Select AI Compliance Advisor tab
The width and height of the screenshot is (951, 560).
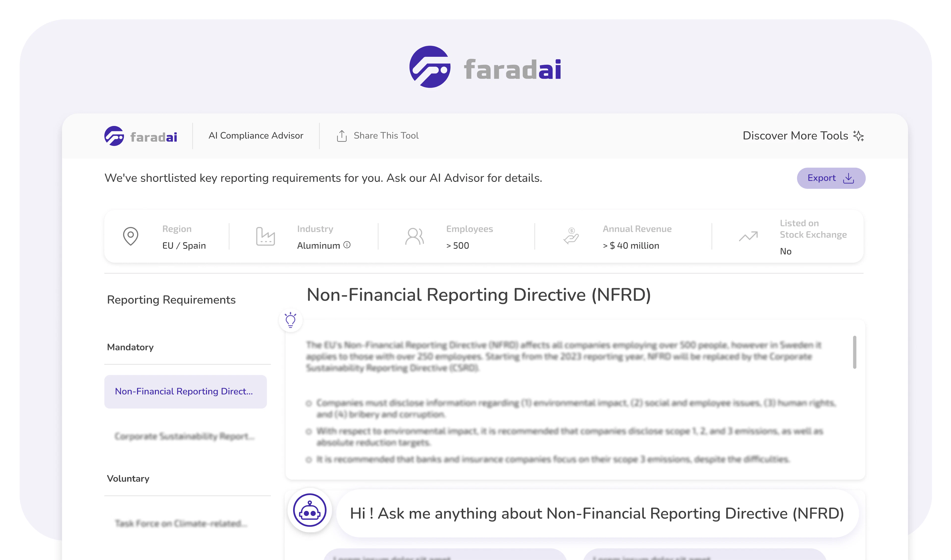(x=256, y=135)
